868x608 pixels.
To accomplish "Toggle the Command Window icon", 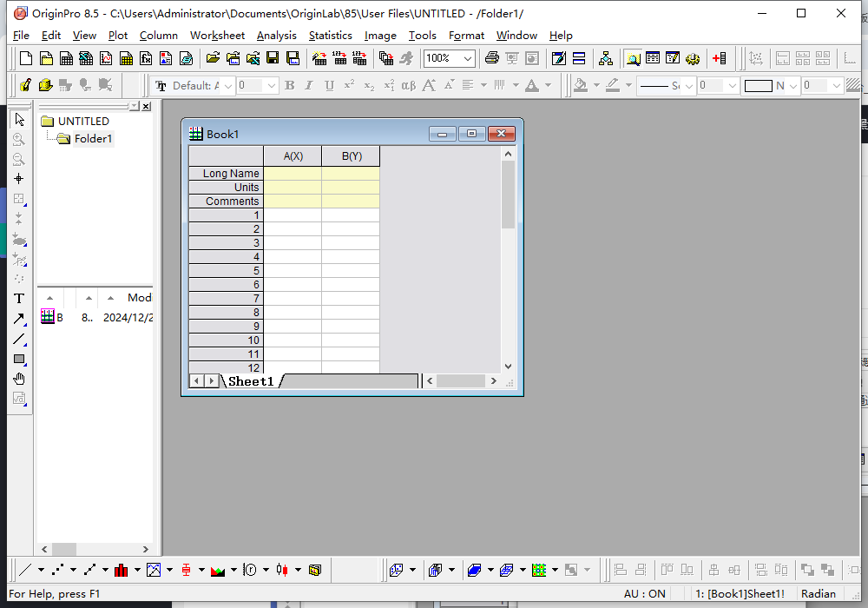I will (x=673, y=58).
